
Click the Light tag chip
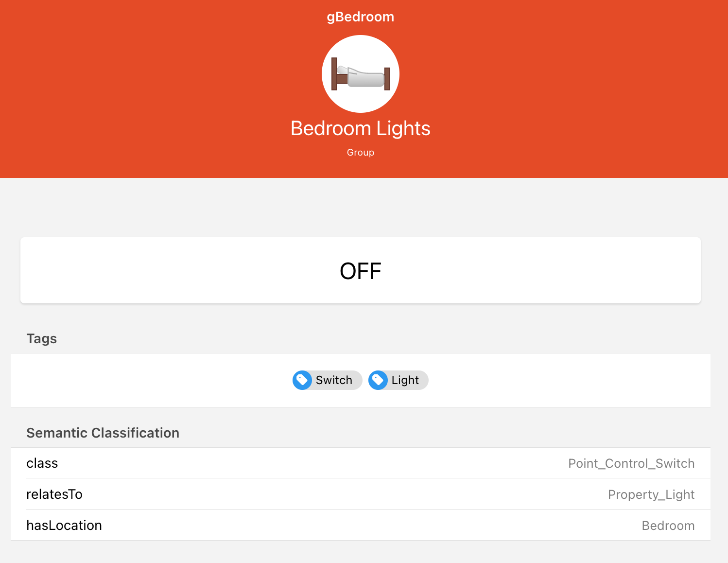pyautogui.click(x=398, y=380)
